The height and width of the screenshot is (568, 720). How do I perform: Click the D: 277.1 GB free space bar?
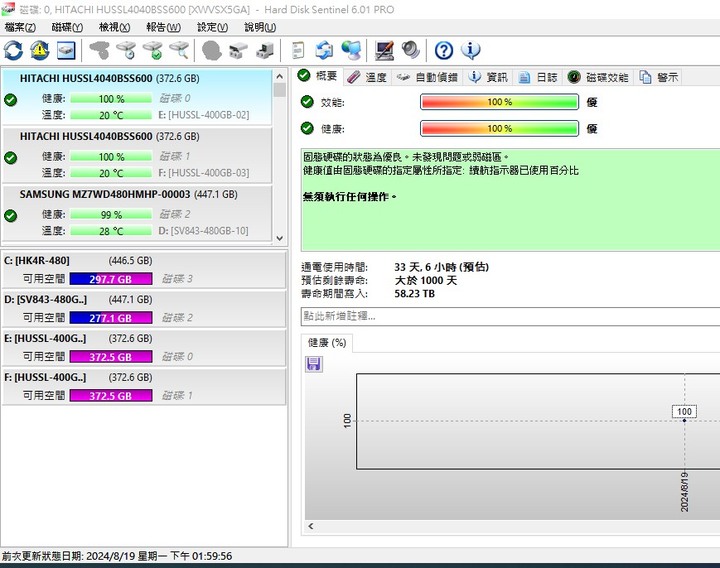111,318
